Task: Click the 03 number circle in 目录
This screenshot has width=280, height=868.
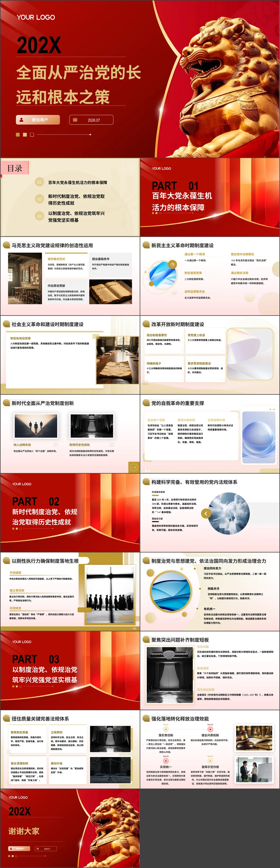Action: pyautogui.click(x=39, y=216)
